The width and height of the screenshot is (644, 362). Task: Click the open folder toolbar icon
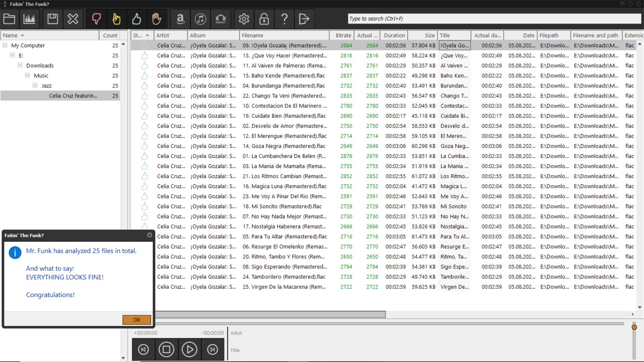pos(9,19)
